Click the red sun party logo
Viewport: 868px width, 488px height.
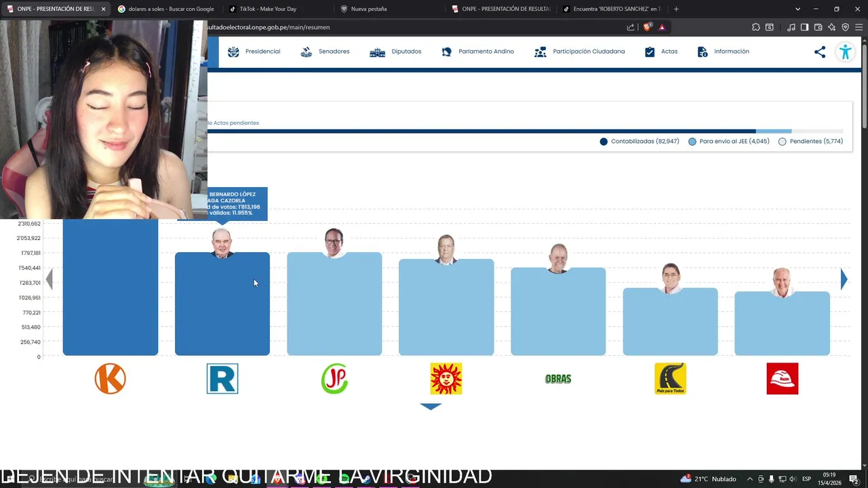446,378
